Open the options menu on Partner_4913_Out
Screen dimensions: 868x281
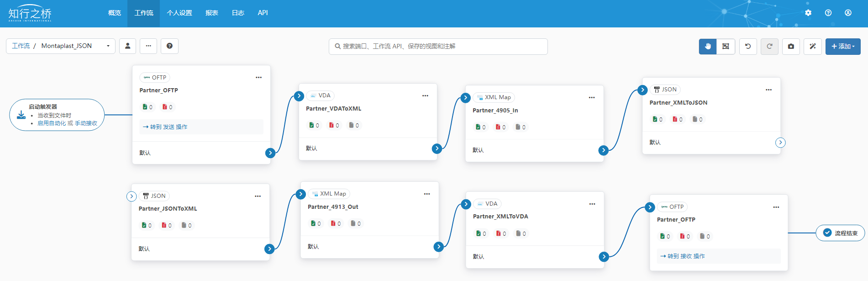click(x=427, y=194)
